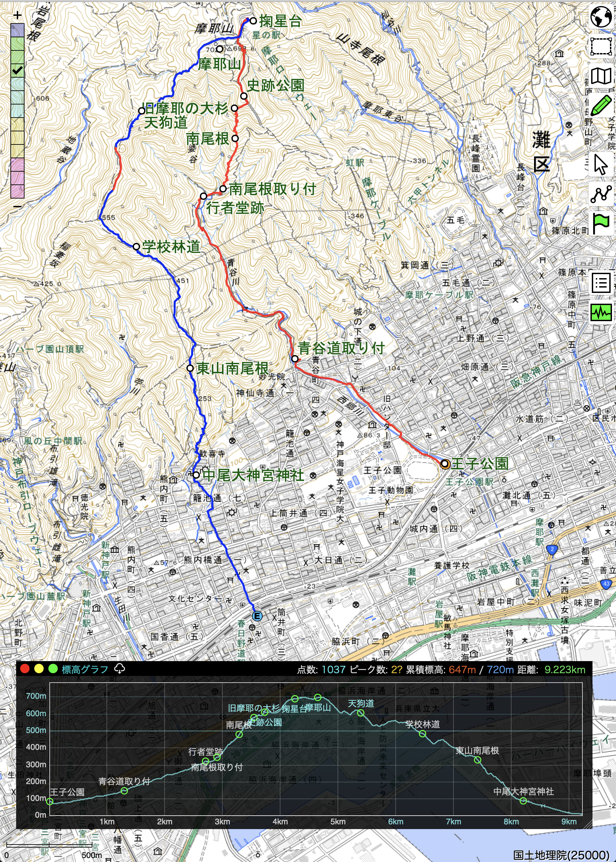Click 天狗道 marker on the elevation graph
The height and width of the screenshot is (862, 616).
360,713
